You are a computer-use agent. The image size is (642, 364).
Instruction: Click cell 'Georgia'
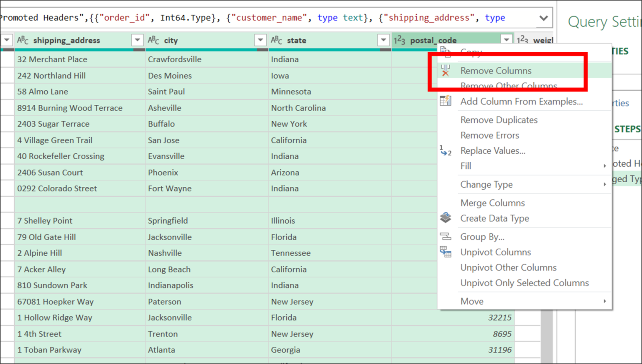(330, 350)
